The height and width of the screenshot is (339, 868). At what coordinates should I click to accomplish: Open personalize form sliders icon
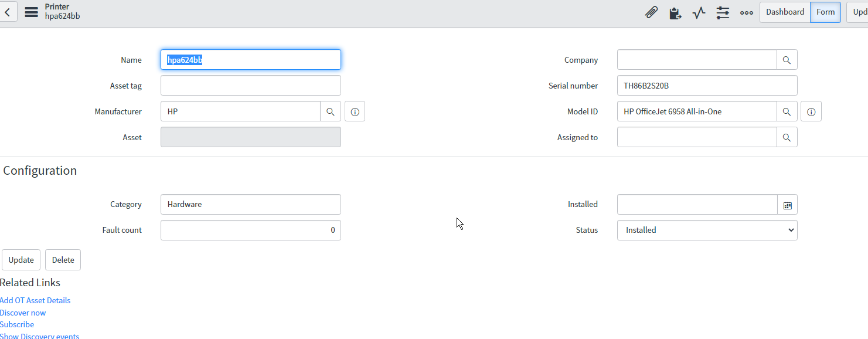pos(723,12)
